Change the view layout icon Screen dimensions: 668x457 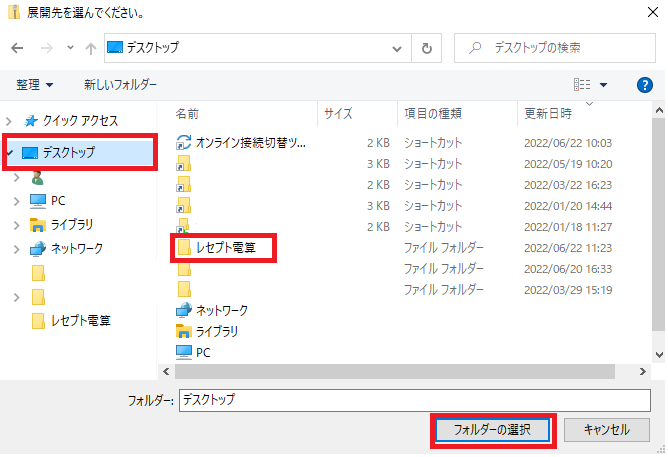(582, 85)
